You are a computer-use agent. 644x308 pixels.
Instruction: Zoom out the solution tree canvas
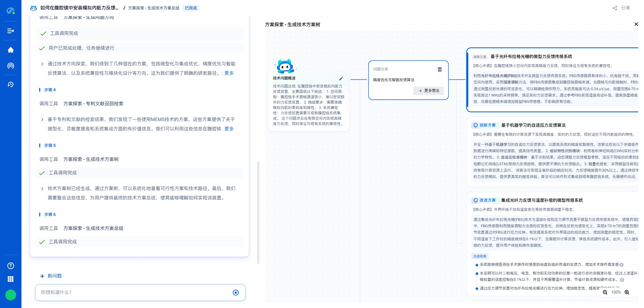click(x=605, y=292)
